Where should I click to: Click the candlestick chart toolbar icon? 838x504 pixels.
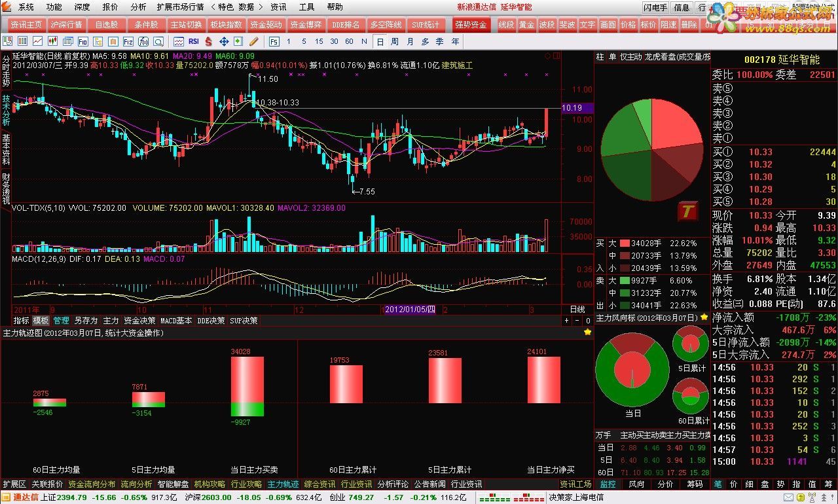[52, 41]
